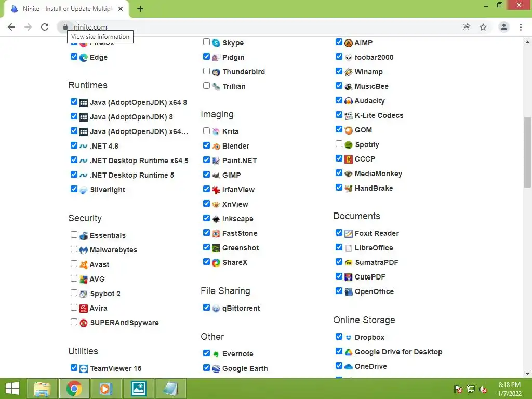
Task: Click the Avast app icon
Action: 84,264
